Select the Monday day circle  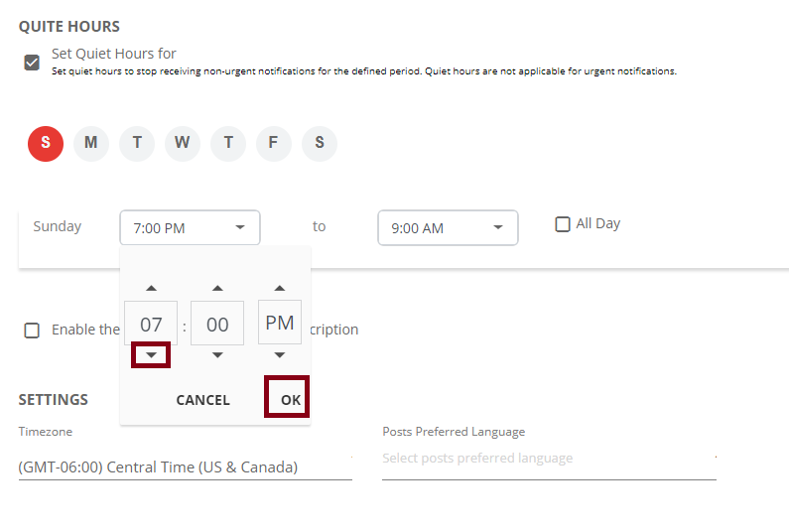pyautogui.click(x=91, y=144)
